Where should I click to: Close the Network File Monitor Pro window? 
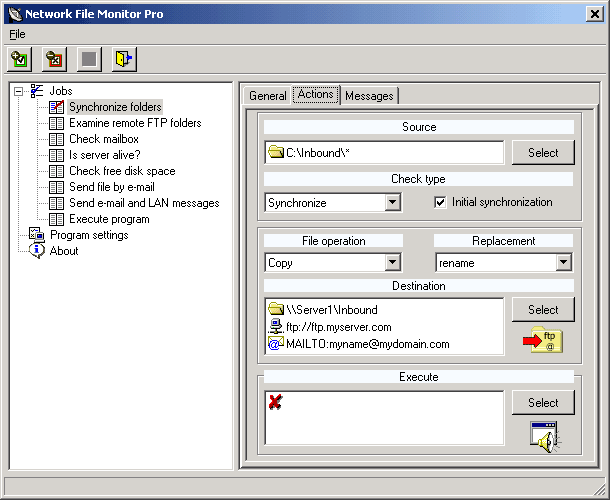595,14
